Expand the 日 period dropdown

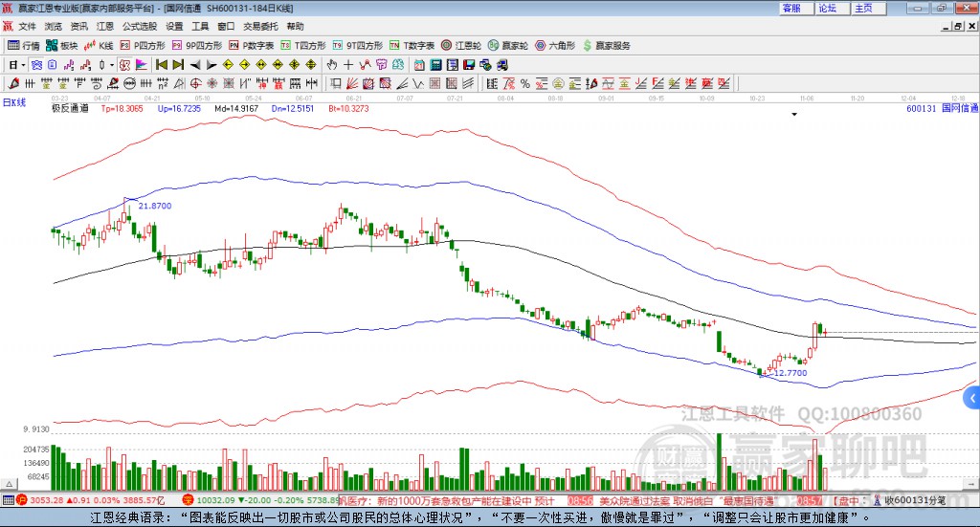click(23, 65)
